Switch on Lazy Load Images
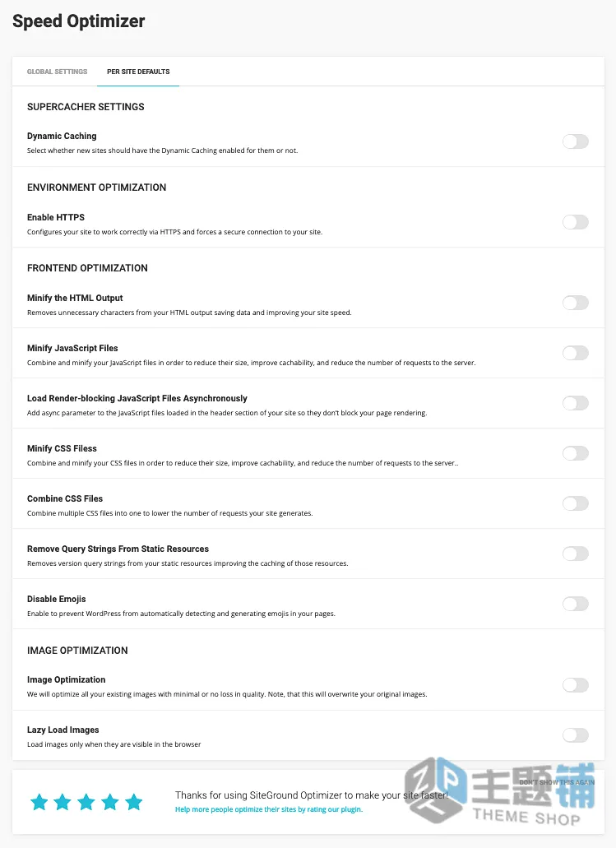Image resolution: width=616 pixels, height=848 pixels. [576, 735]
